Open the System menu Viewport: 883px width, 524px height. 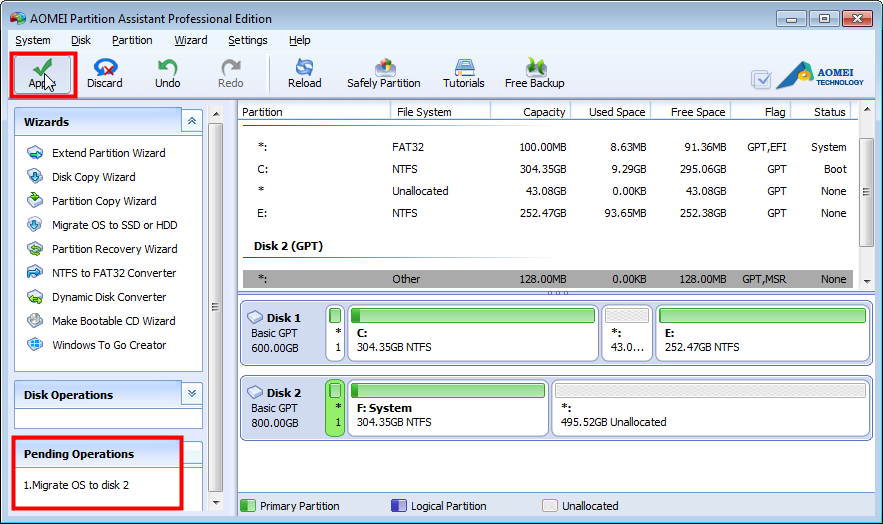point(33,40)
